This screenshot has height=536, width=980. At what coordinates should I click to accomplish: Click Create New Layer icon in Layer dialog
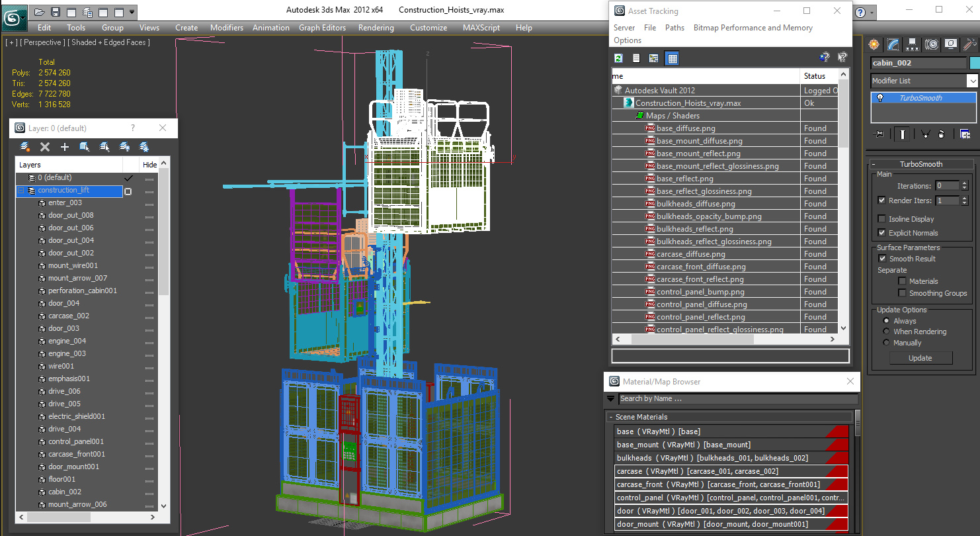(25, 147)
